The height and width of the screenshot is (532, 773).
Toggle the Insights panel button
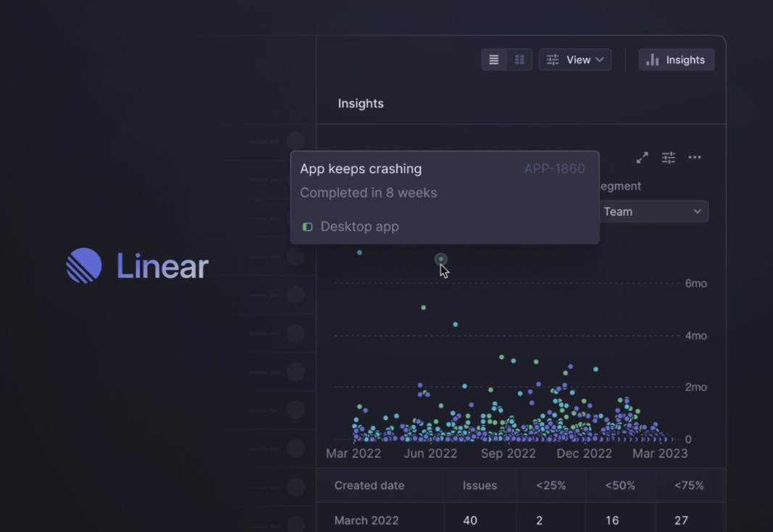[x=677, y=59]
